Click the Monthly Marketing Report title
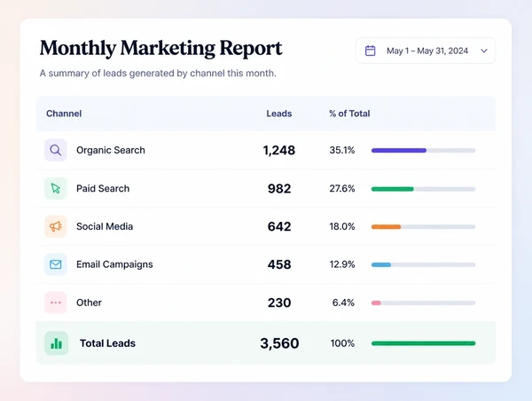Image resolution: width=532 pixels, height=401 pixels. tap(160, 48)
